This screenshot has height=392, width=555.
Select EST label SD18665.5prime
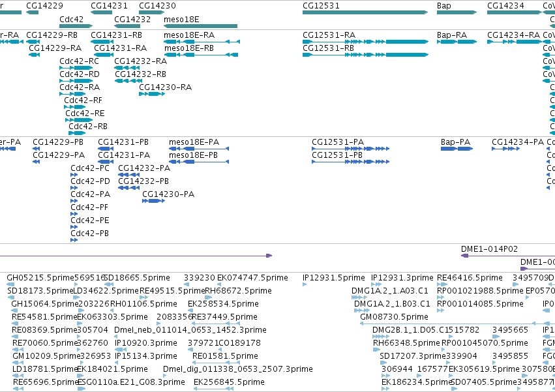pyautogui.click(x=137, y=278)
